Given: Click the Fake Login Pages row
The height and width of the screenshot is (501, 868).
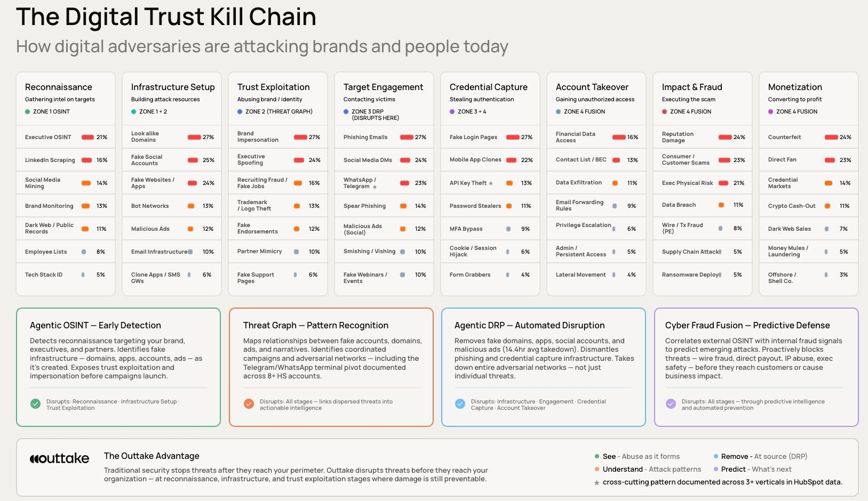Looking at the screenshot, I should click(x=473, y=138).
